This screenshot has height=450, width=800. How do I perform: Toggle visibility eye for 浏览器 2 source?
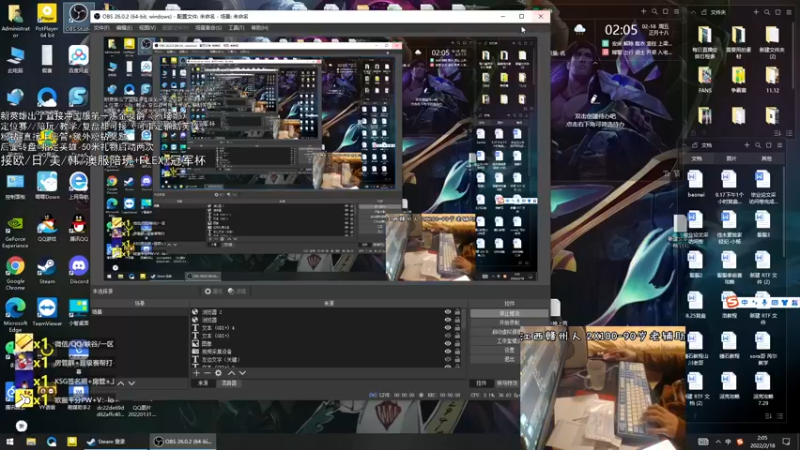click(447, 312)
